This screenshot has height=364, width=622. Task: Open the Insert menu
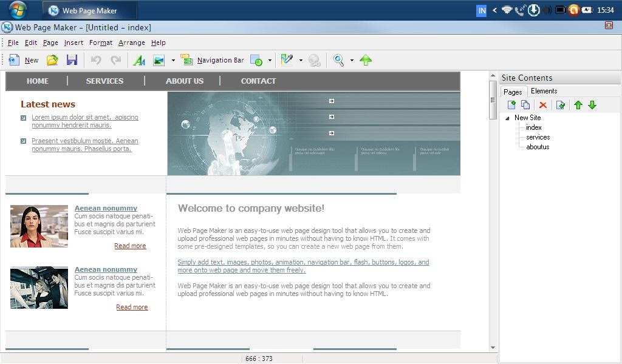click(x=73, y=42)
